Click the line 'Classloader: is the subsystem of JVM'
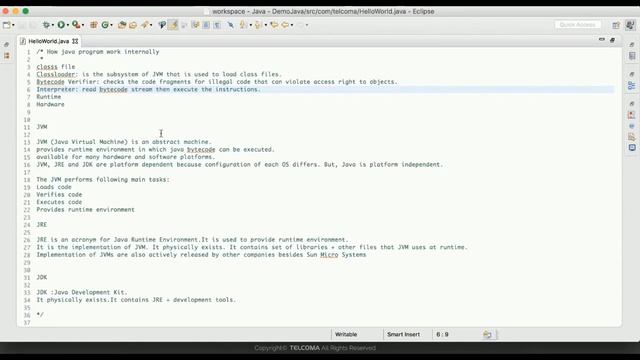 tap(159, 74)
